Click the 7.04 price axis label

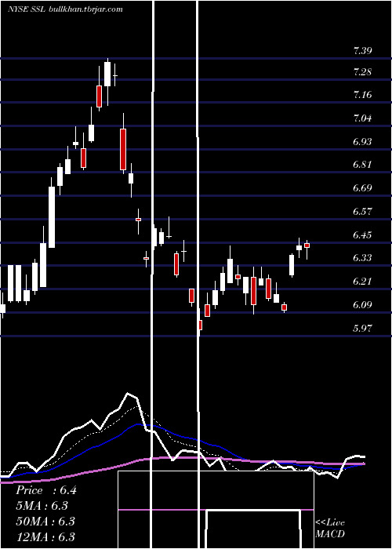(362, 118)
